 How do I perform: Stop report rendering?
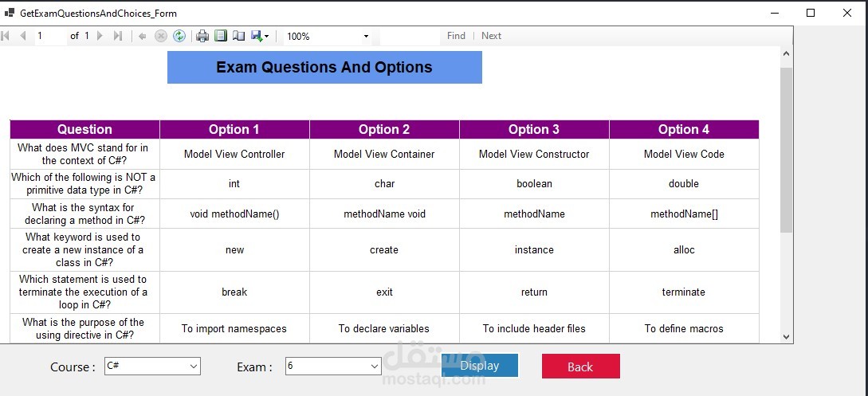point(161,36)
